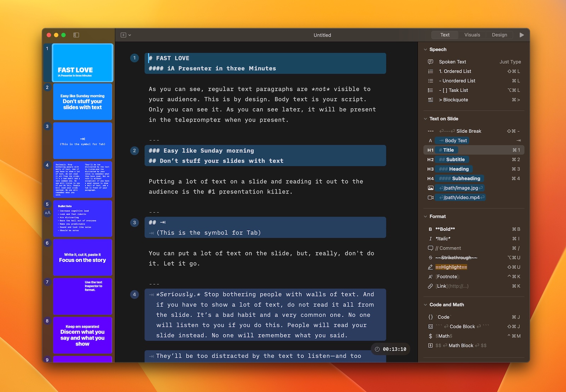This screenshot has width=566, height=392.
Task: Click the video camera icon
Action: pyautogui.click(x=431, y=197)
